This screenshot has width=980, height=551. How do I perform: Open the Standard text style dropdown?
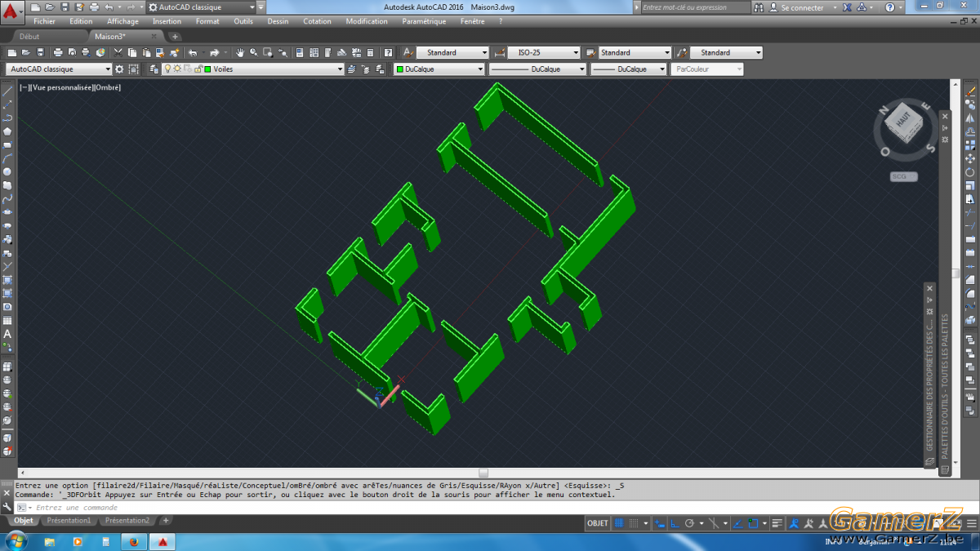[x=452, y=52]
